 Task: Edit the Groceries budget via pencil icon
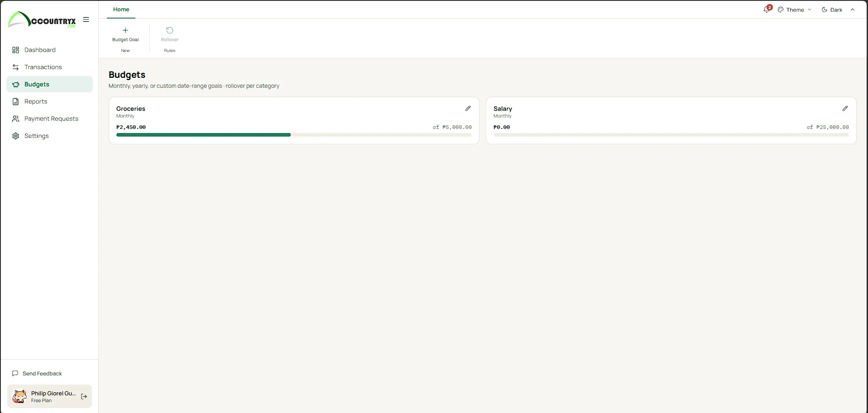[468, 109]
